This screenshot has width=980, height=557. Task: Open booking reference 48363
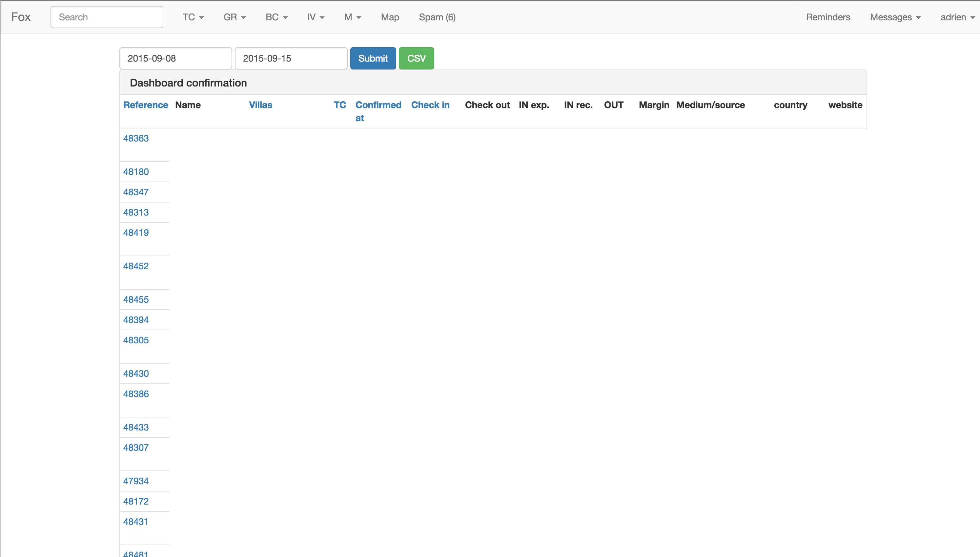136,139
